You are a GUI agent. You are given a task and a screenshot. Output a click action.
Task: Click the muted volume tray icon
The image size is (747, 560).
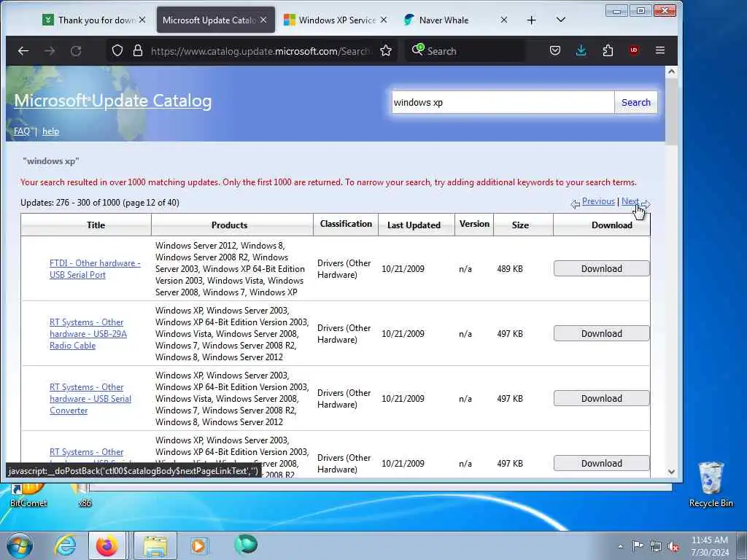point(673,546)
